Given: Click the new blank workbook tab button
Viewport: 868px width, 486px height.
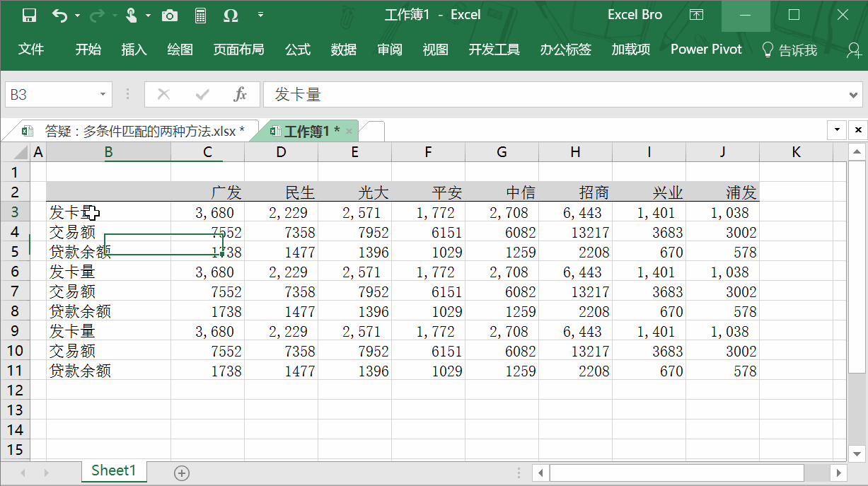Looking at the screenshot, I should (x=373, y=132).
